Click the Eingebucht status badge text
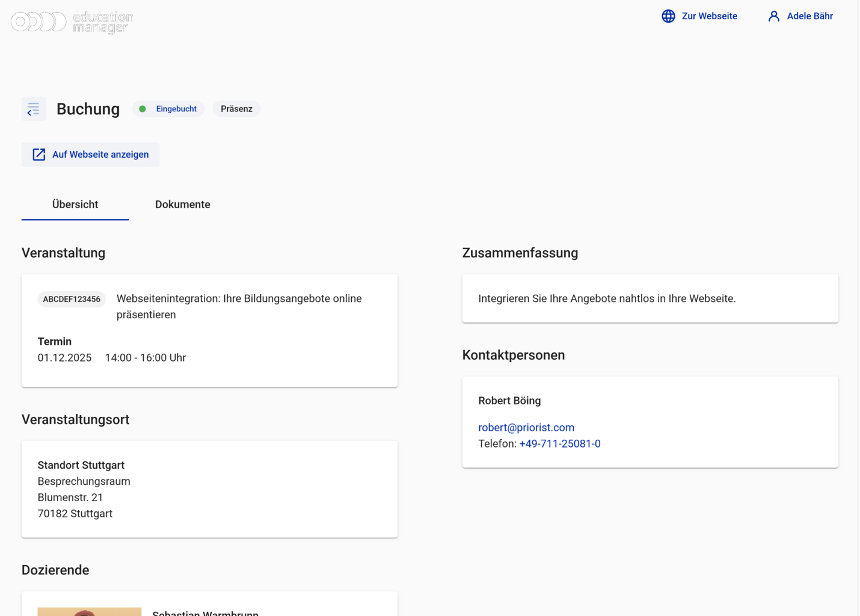Screen dimensions: 860x616 pyautogui.click(x=176, y=109)
